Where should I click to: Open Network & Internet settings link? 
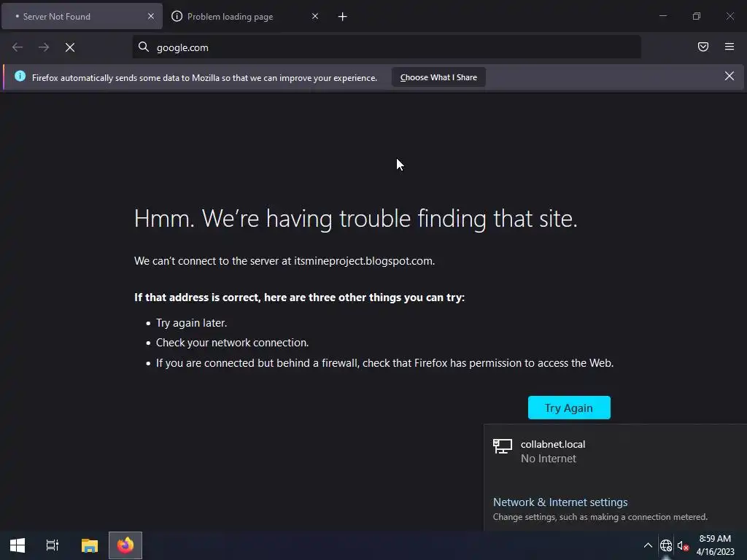(x=560, y=502)
